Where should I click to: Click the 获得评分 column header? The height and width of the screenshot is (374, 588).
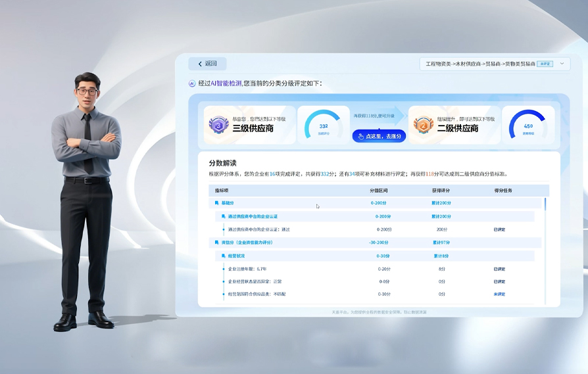[441, 191]
